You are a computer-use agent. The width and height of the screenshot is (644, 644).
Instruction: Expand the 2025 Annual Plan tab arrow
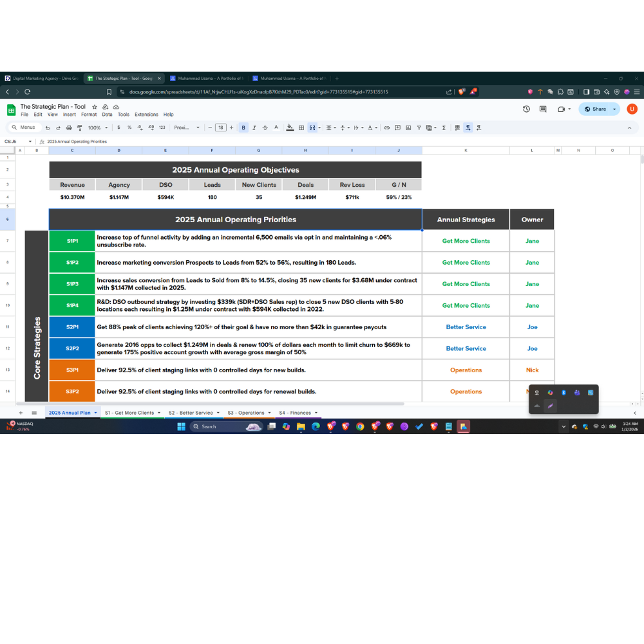click(95, 413)
